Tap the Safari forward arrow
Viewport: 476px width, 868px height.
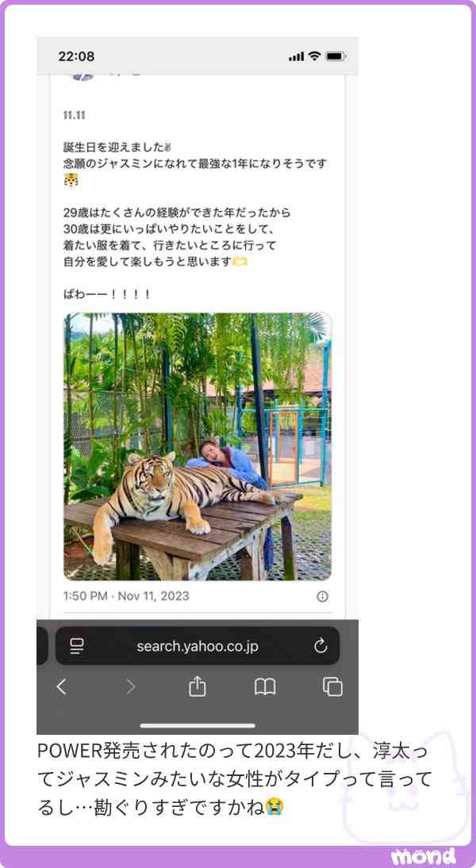[x=131, y=687]
